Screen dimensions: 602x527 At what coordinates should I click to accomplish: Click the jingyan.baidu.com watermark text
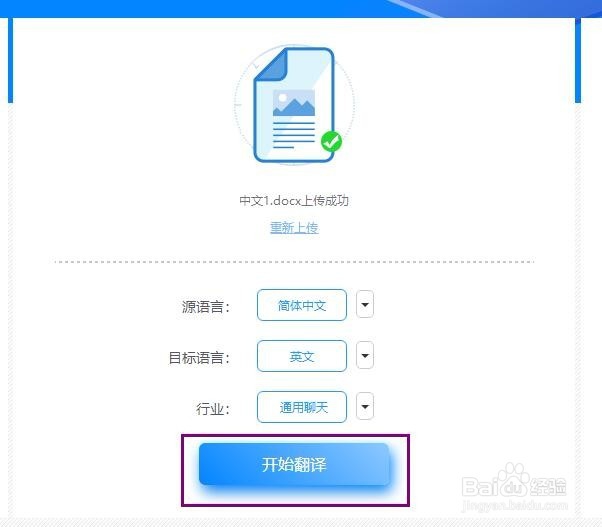point(514,505)
